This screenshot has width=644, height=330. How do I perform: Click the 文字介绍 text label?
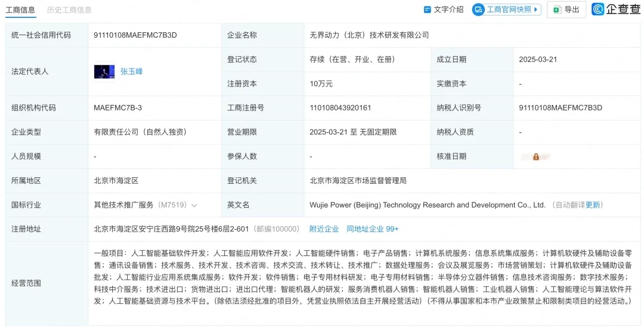pyautogui.click(x=448, y=10)
